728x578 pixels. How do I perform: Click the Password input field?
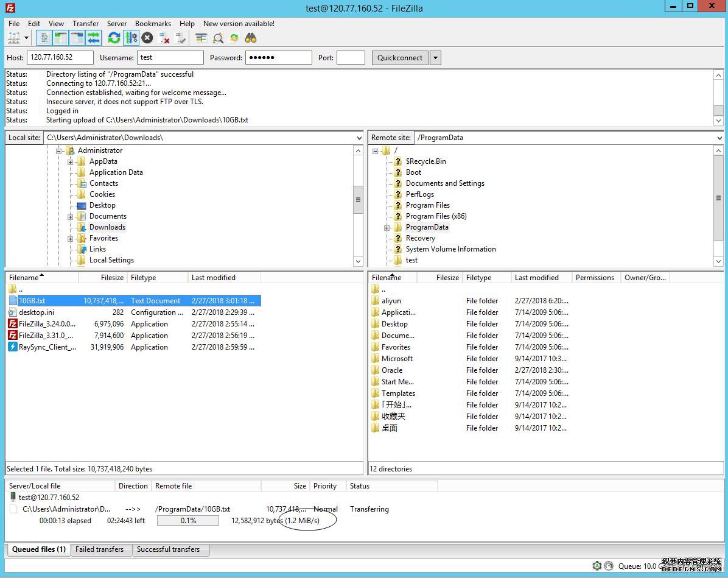[x=279, y=58]
